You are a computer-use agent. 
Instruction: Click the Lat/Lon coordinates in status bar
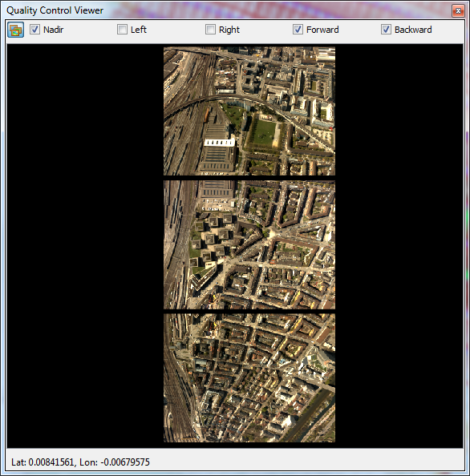[x=80, y=462]
